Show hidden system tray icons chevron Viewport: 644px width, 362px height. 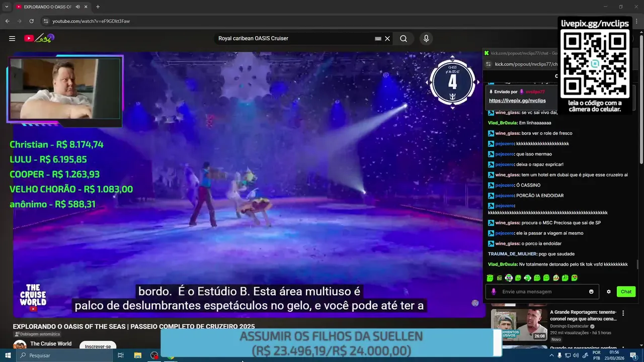click(551, 355)
